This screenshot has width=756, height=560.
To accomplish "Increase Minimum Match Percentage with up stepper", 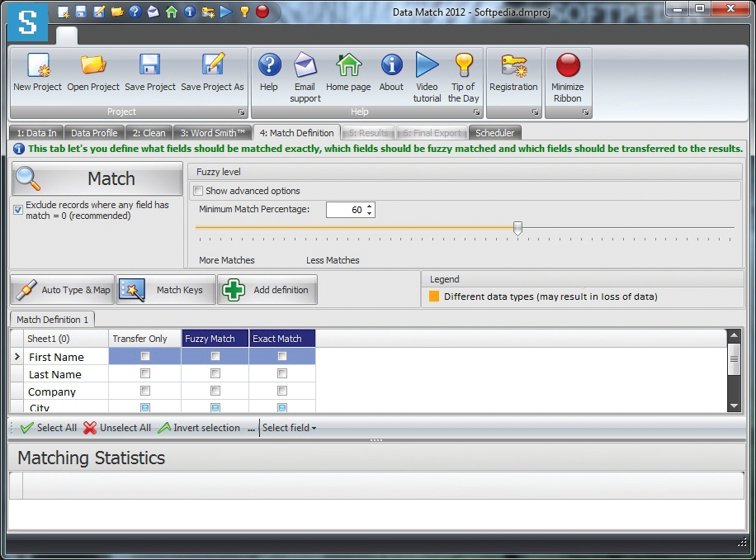I will click(369, 206).
